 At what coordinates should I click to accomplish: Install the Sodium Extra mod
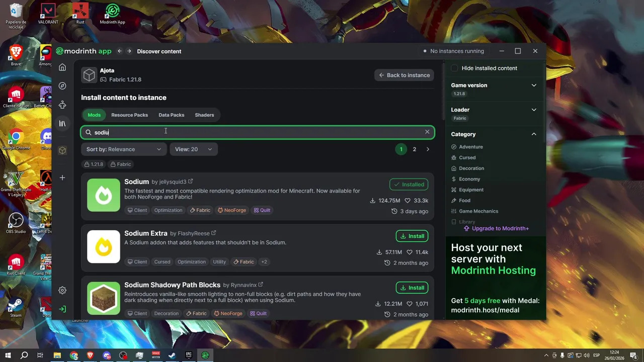(x=412, y=236)
